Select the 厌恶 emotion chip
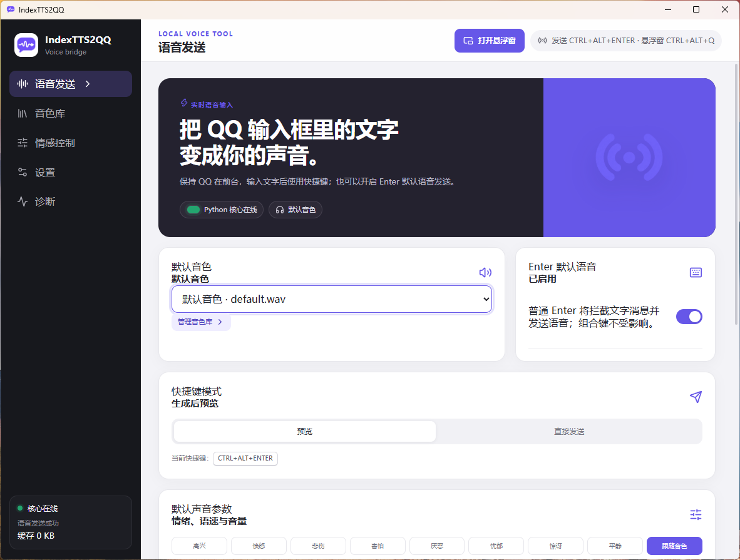The image size is (740, 560). 437,546
